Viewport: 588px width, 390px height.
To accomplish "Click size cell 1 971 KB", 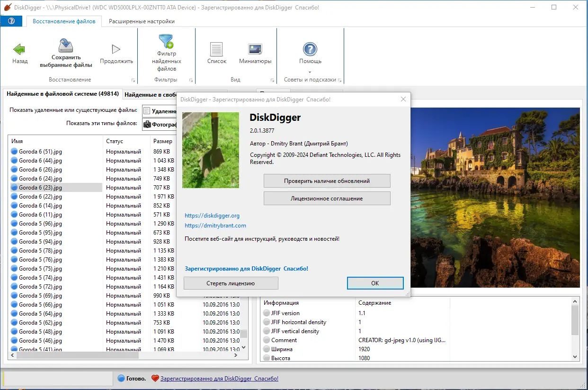I will click(x=164, y=197).
